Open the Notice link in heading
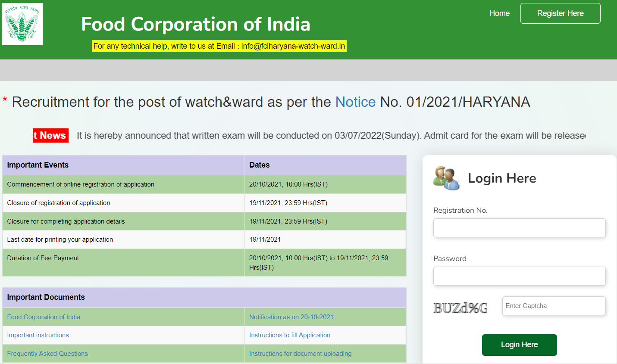617x364 pixels. 355,102
